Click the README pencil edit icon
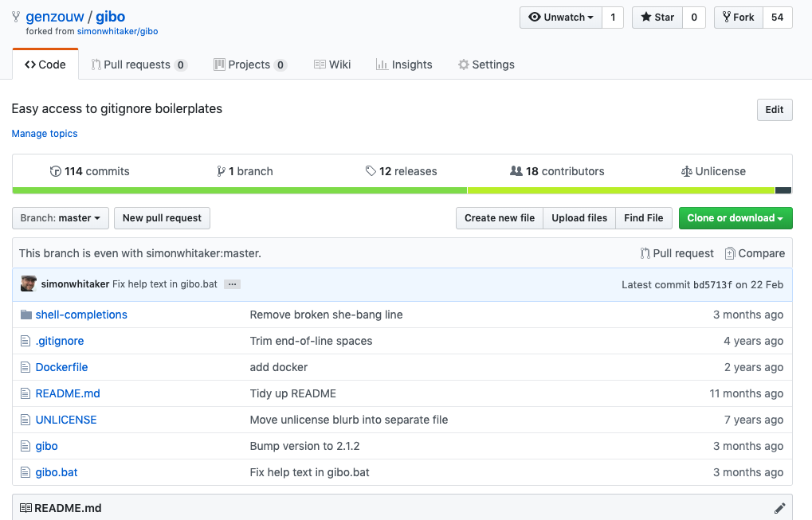The image size is (812, 520). 779,508
